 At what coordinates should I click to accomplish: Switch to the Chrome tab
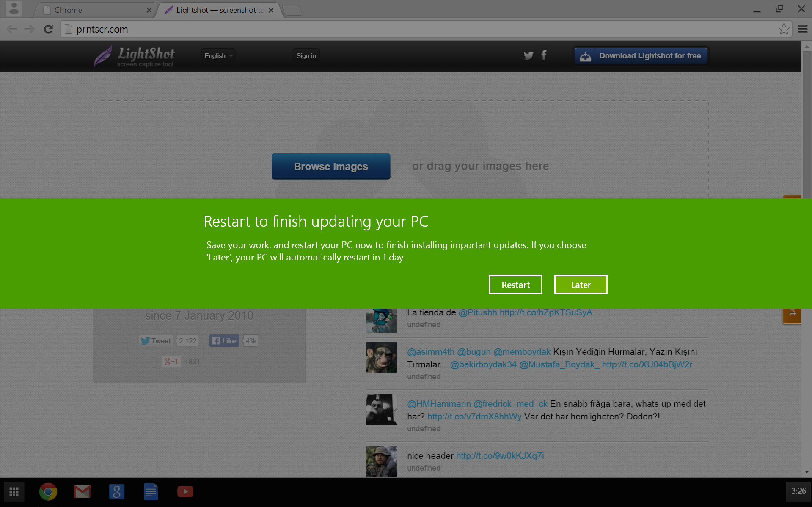(96, 10)
